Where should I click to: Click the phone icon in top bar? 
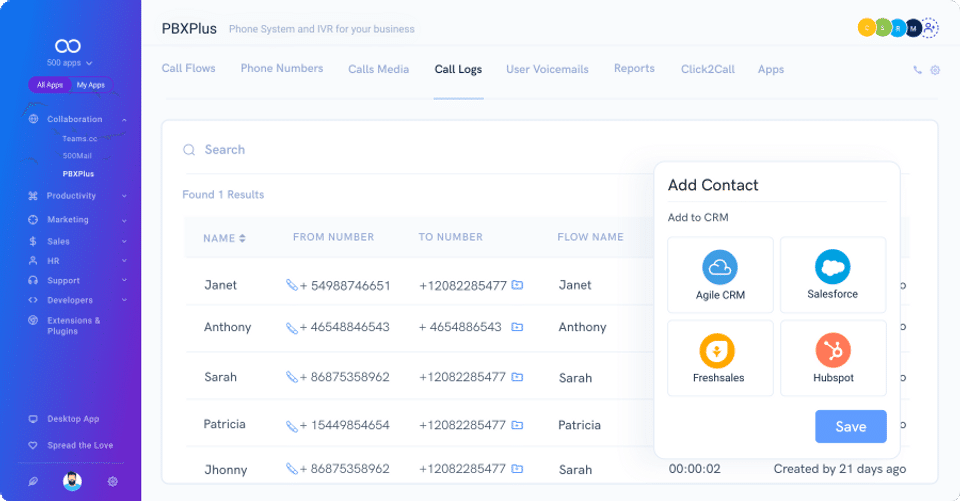917,70
